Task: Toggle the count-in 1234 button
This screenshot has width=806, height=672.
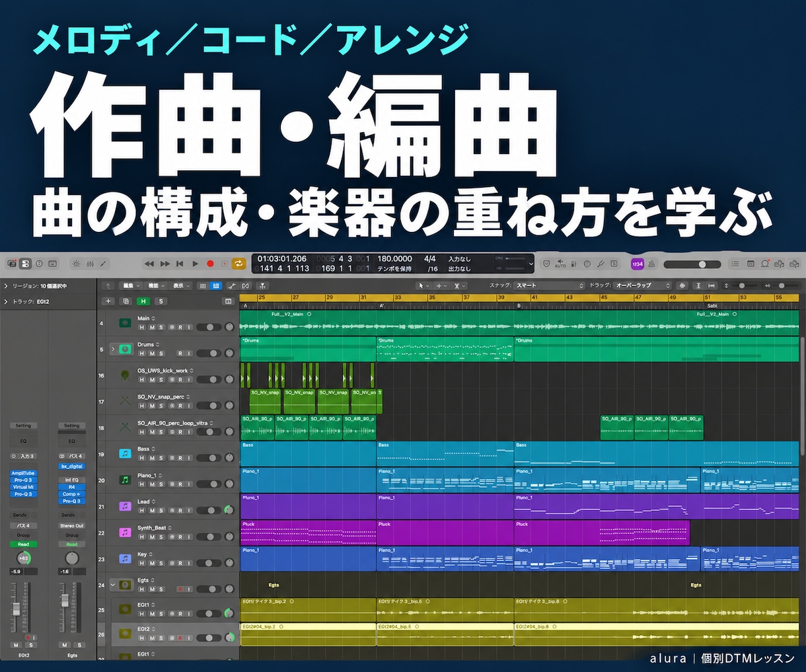Action: click(638, 264)
